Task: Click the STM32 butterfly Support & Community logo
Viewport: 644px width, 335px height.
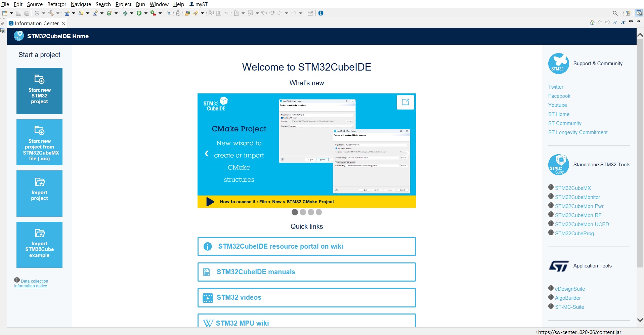Action: [x=559, y=64]
